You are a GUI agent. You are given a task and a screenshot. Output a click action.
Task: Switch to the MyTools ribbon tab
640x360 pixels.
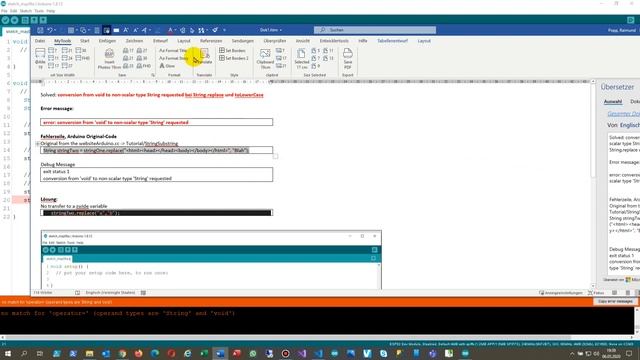[x=62, y=41]
